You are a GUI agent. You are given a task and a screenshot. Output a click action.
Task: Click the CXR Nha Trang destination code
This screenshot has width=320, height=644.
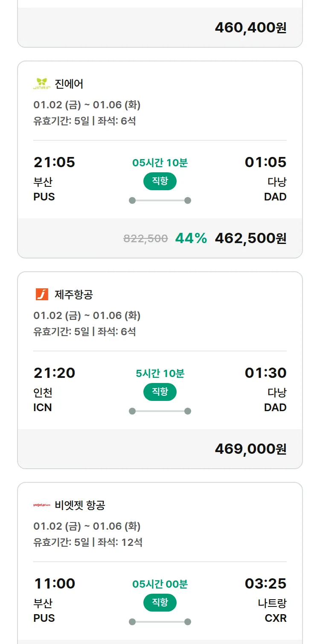pos(276,618)
